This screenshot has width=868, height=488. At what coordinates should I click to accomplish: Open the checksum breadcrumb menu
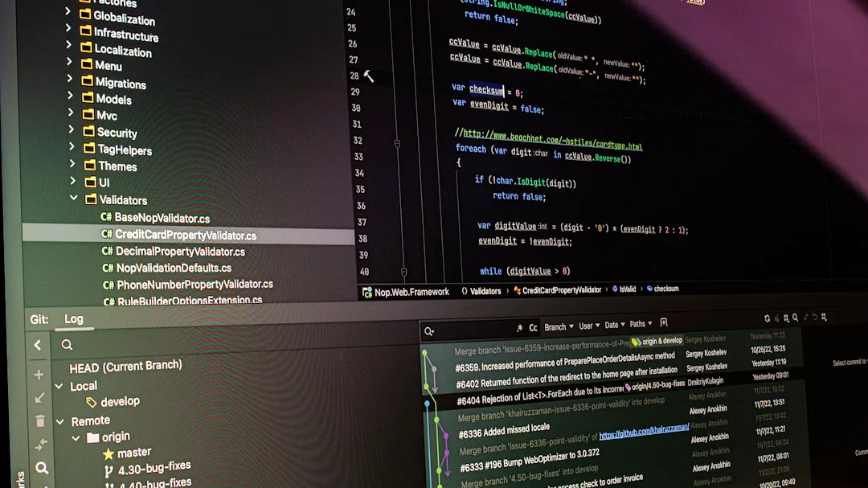point(669,289)
